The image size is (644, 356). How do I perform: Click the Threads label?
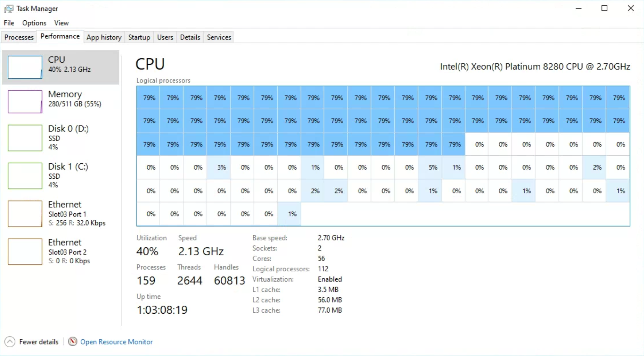189,267
